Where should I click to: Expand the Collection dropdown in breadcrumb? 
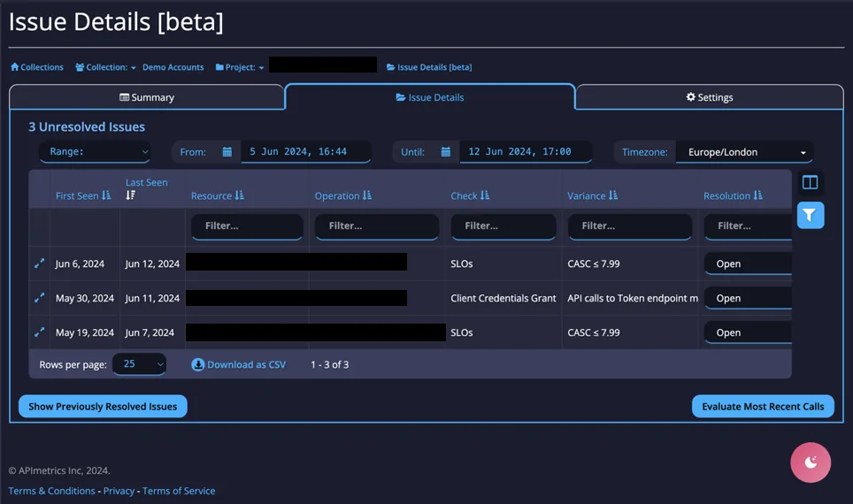[x=105, y=67]
